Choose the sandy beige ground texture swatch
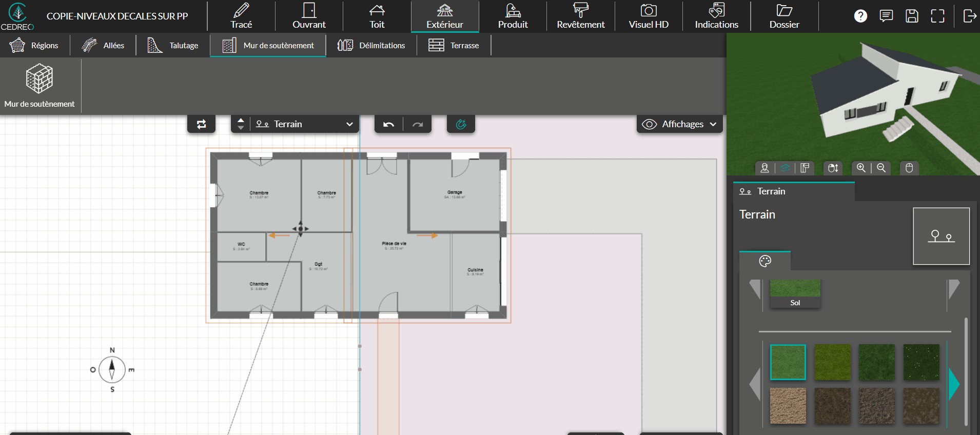Image resolution: width=980 pixels, height=435 pixels. click(x=788, y=406)
